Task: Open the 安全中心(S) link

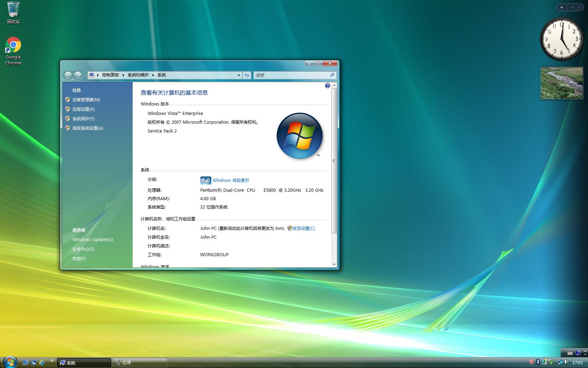Action: (x=83, y=249)
